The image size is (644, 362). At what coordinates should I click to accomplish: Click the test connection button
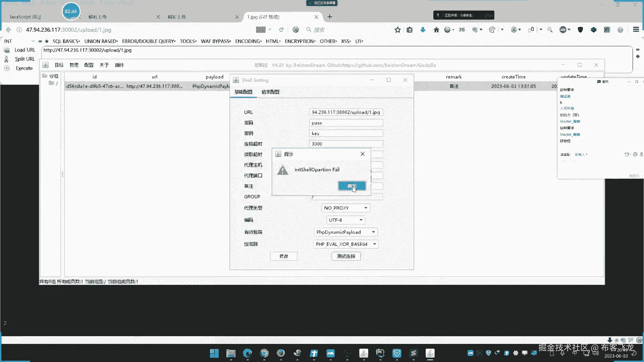pos(346,256)
